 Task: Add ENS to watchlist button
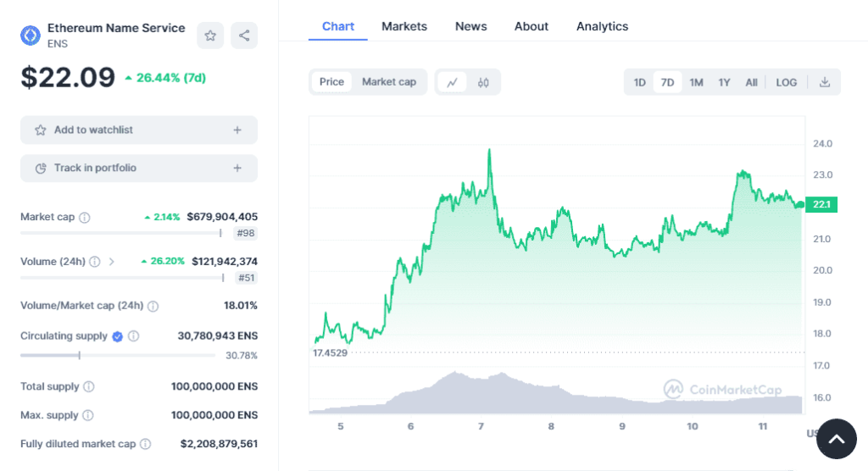point(139,130)
